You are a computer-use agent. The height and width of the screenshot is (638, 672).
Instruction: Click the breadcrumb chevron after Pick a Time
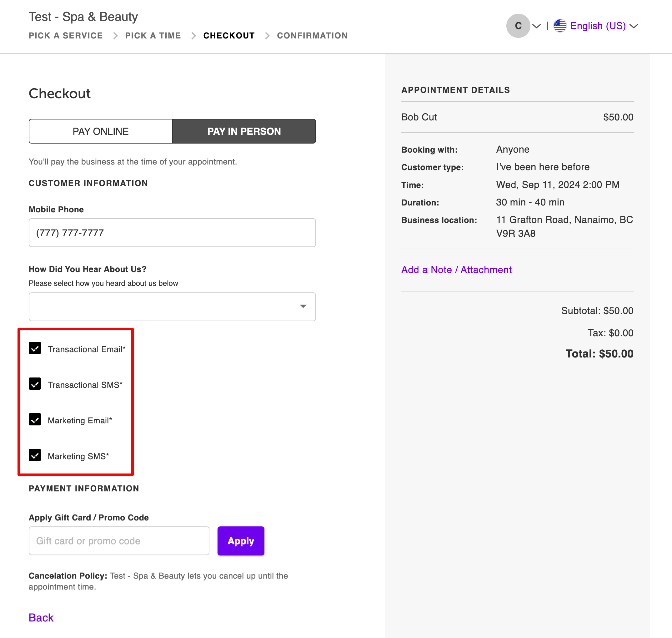(x=193, y=36)
